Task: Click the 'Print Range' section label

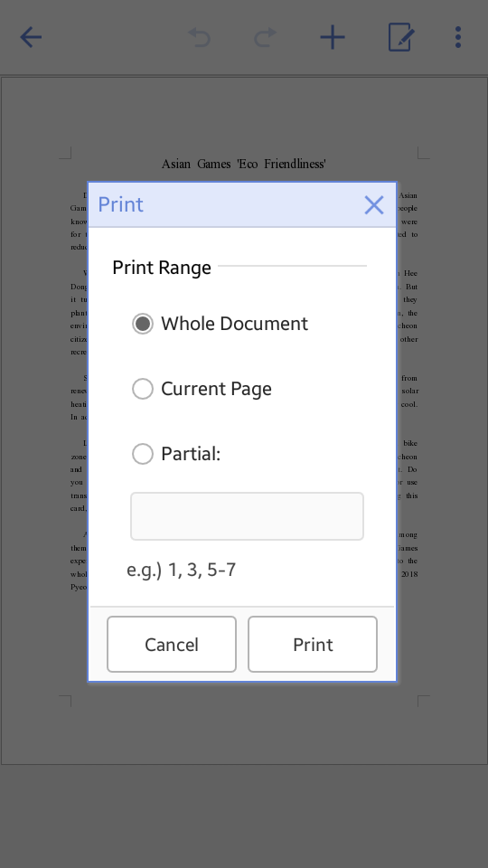Action: click(162, 268)
